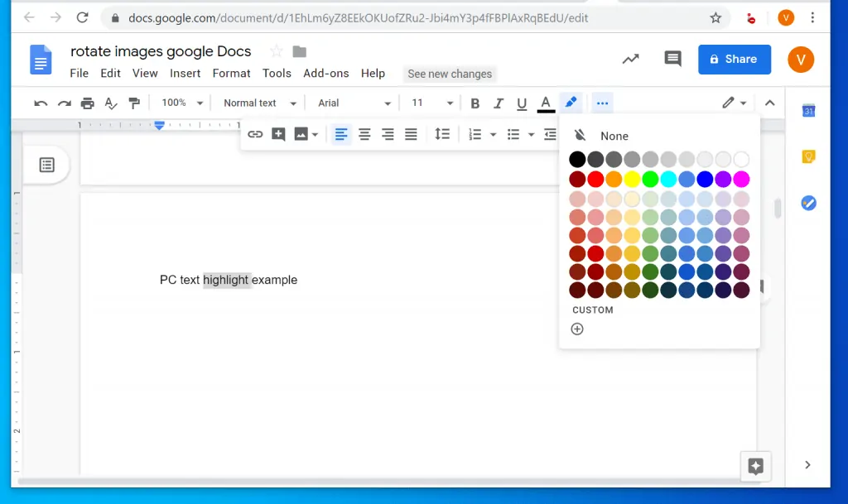Image resolution: width=848 pixels, height=504 pixels.
Task: Expand the Normal text style dropdown
Action: pos(259,103)
